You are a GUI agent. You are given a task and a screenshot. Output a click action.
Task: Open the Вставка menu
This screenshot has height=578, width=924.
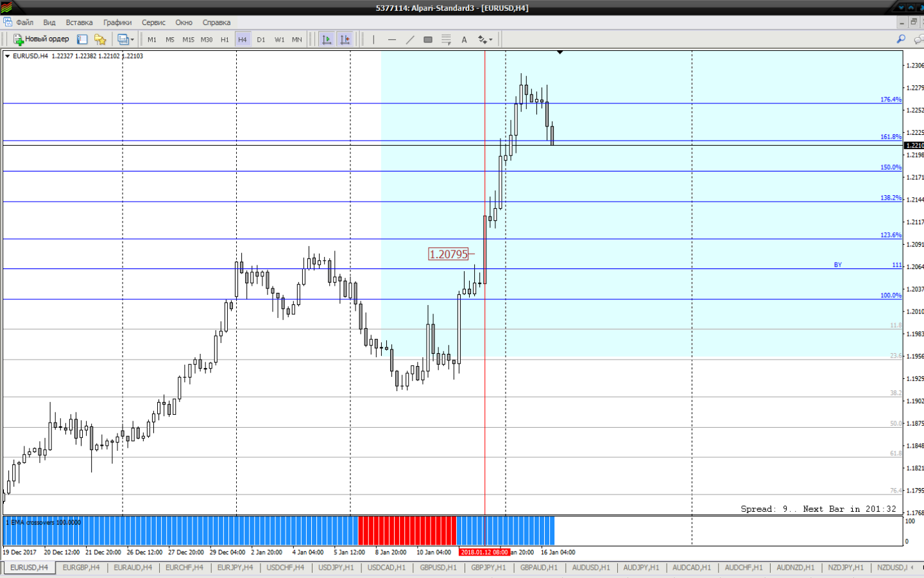point(79,22)
